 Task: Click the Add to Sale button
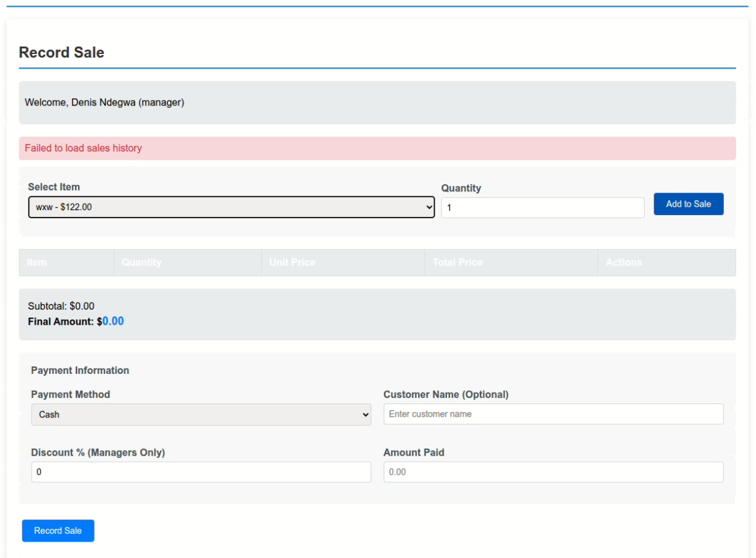(689, 204)
